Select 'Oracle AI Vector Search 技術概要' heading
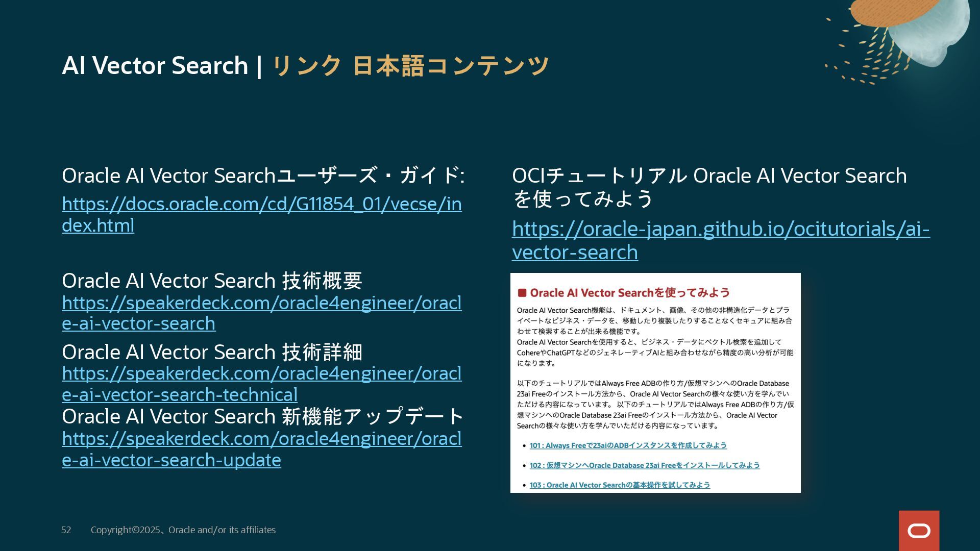This screenshot has width=980, height=551. coord(212,281)
